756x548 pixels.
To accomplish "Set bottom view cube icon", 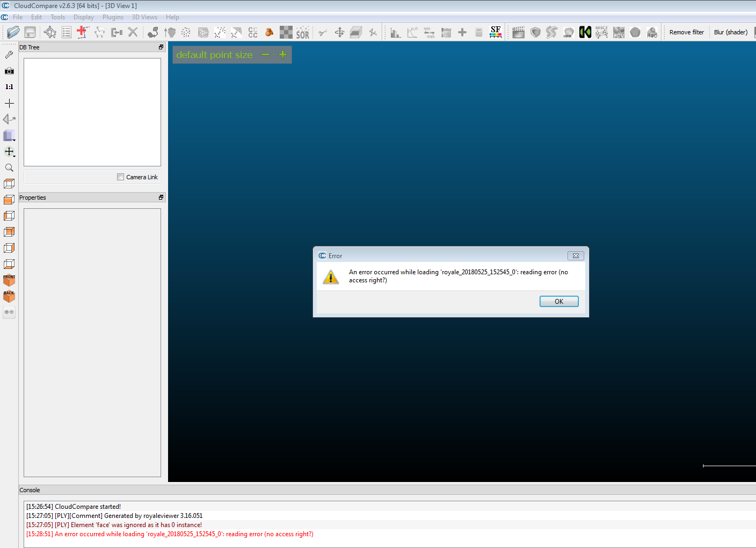I will tap(9, 264).
